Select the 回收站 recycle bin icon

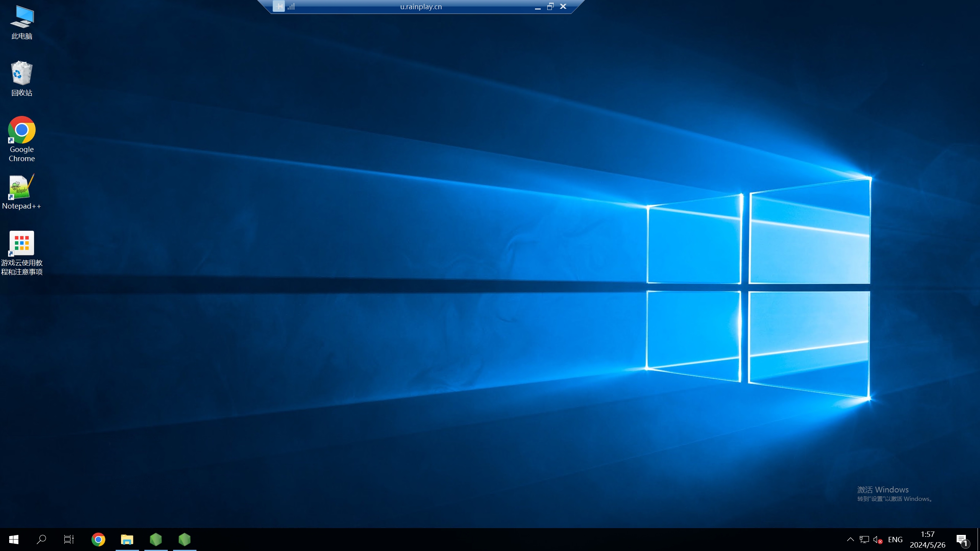coord(22,78)
